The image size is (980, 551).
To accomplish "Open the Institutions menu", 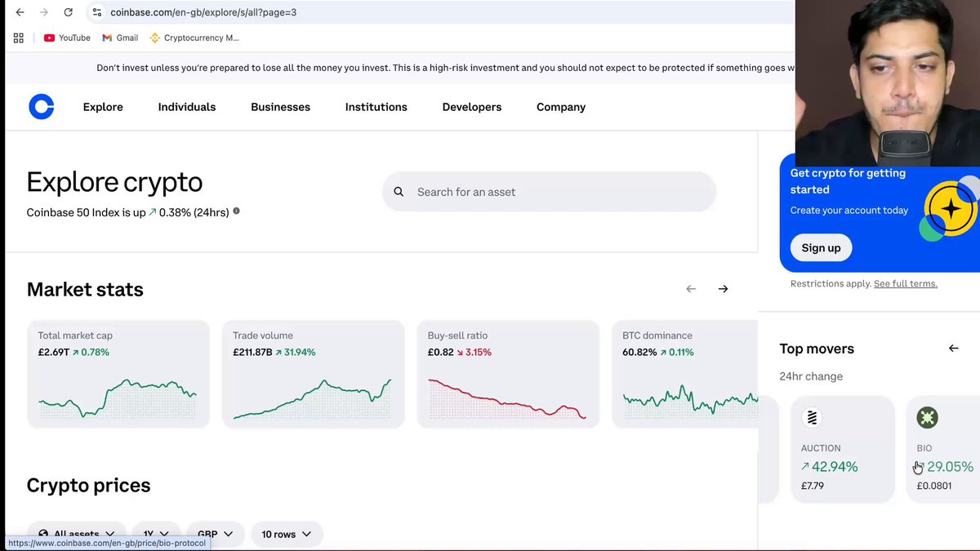I will 376,107.
